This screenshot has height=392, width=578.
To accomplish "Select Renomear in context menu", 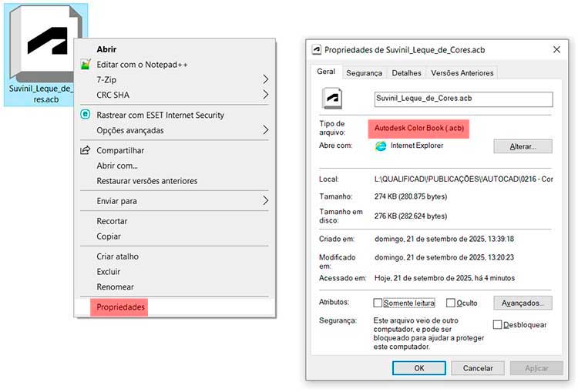I will 115,286.
